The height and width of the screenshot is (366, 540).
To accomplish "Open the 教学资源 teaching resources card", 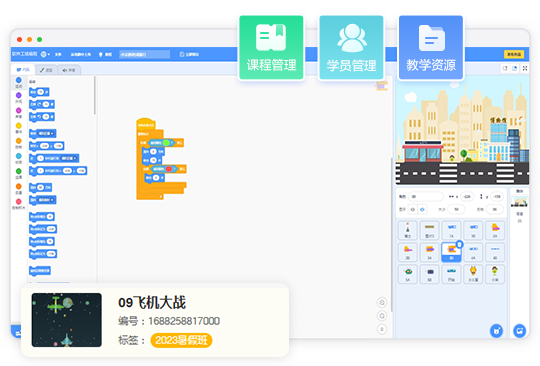I will pyautogui.click(x=431, y=48).
